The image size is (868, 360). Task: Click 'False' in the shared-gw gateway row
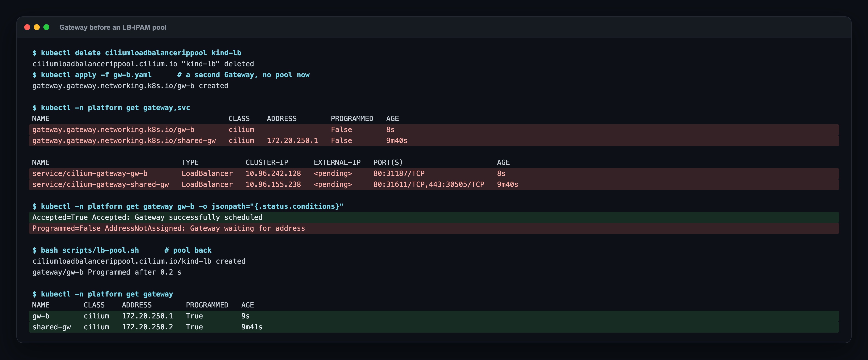(x=341, y=140)
